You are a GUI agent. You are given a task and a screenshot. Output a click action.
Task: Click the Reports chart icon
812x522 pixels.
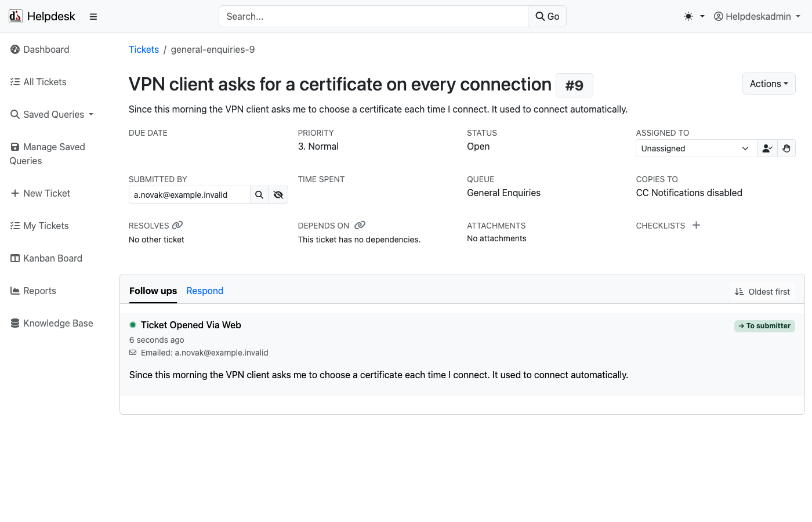pos(15,291)
